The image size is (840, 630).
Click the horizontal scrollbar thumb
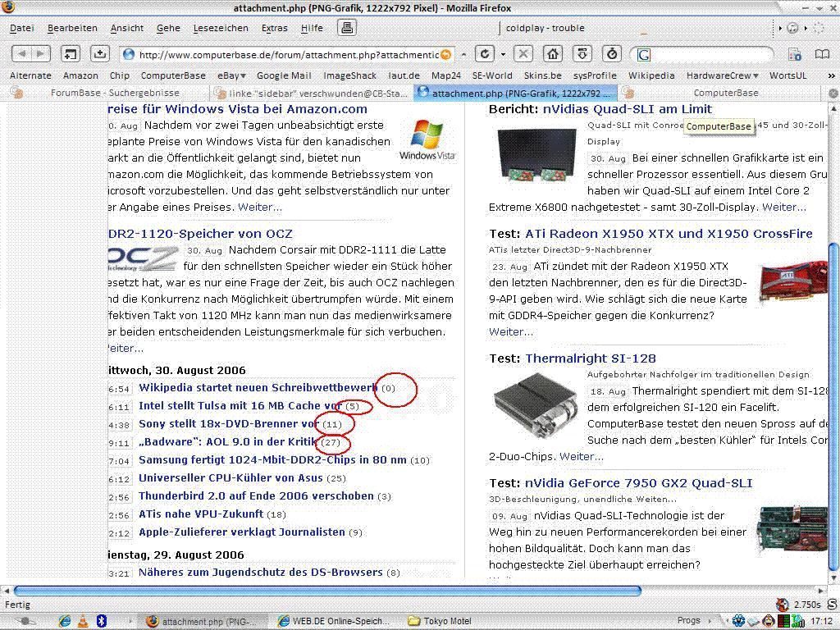pyautogui.click(x=326, y=591)
